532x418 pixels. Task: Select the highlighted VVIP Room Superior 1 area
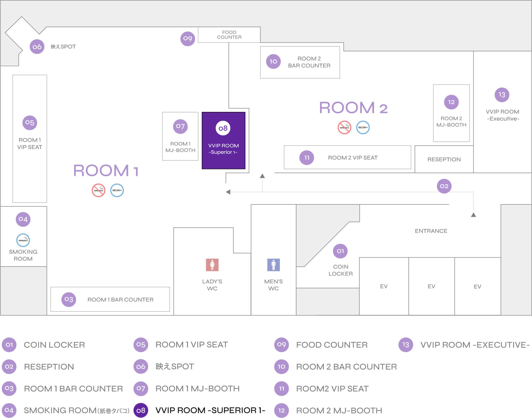point(223,141)
